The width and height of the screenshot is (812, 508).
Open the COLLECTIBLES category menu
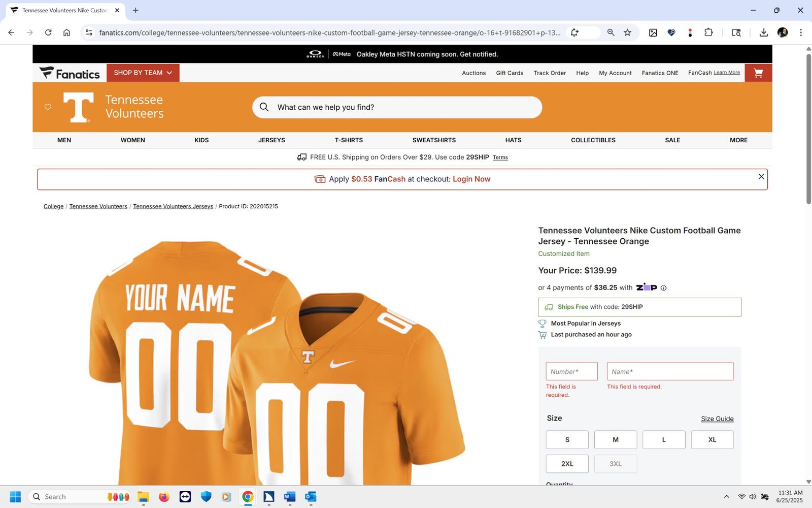click(593, 140)
